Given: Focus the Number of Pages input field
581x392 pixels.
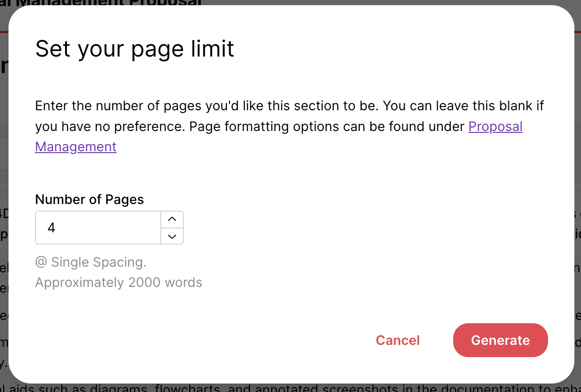Looking at the screenshot, I should click(98, 228).
